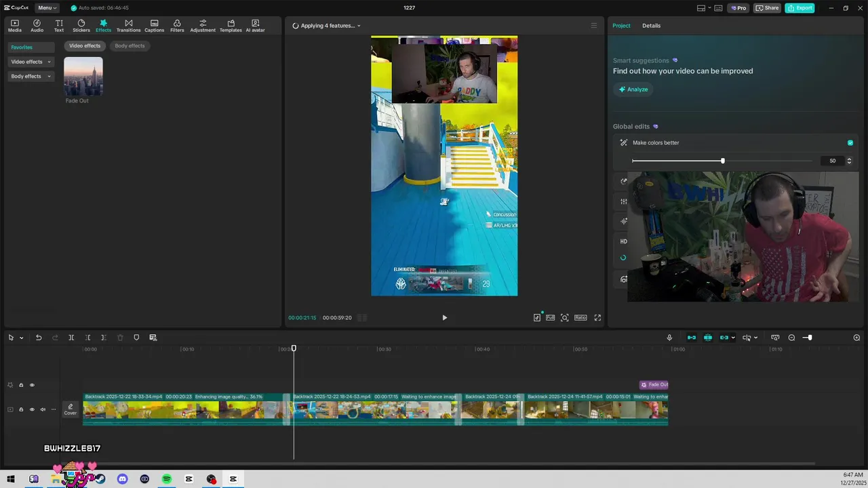Lock the main video track

pyautogui.click(x=21, y=409)
